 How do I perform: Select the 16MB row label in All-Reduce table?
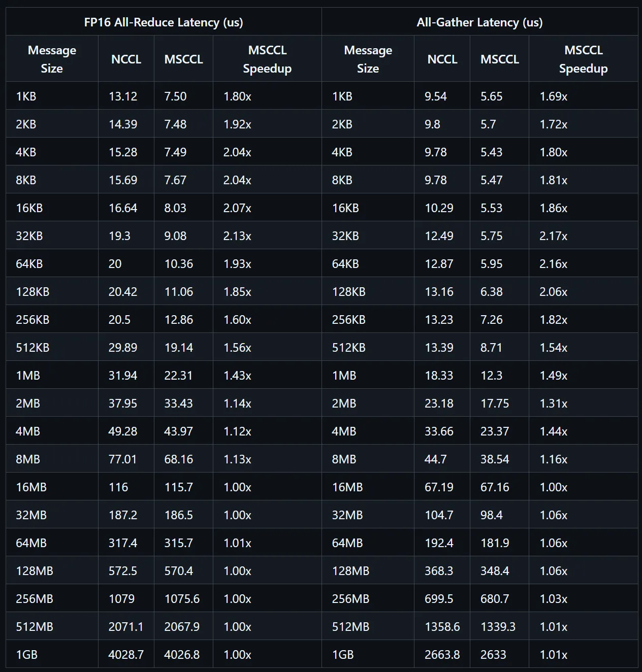point(31,487)
